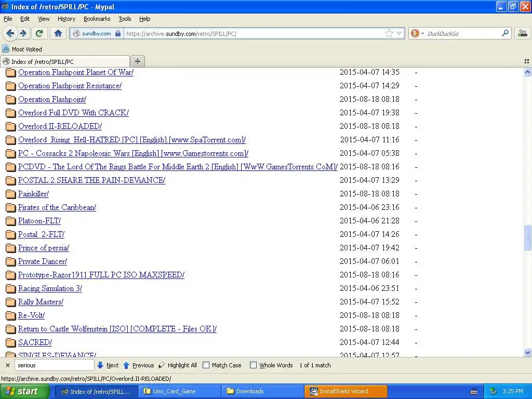
Task: Click the vertical scrollbar thumb
Action: (x=527, y=237)
